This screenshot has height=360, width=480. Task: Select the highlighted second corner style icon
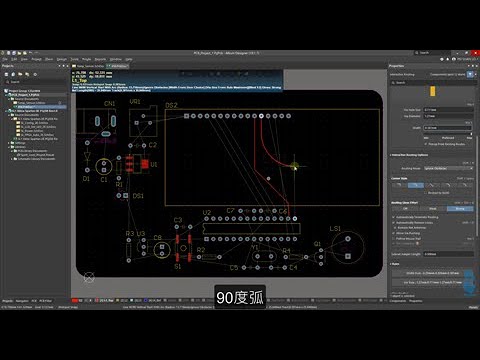coord(416,185)
